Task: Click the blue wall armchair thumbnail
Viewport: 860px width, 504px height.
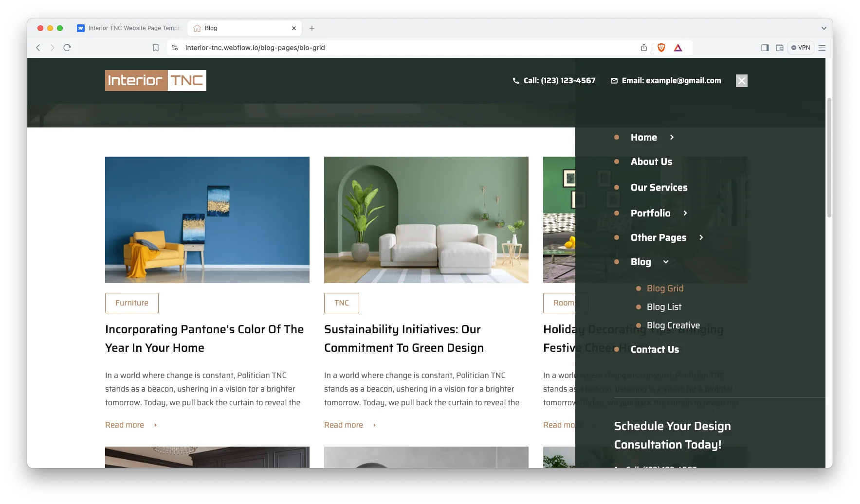Action: point(207,220)
